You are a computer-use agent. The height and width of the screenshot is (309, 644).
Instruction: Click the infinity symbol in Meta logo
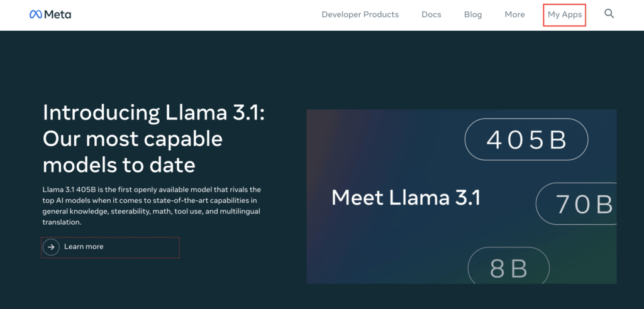pos(35,14)
